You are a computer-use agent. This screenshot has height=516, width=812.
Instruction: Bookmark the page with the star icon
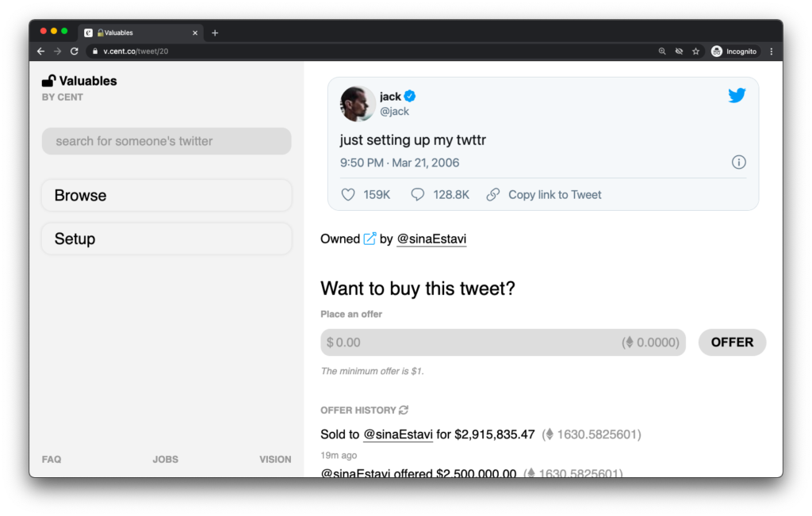coord(696,52)
